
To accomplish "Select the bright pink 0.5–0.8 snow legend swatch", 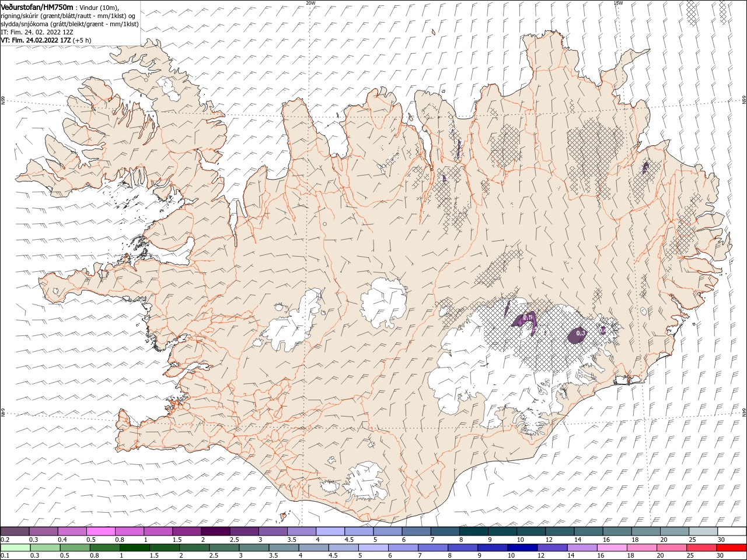I will pyautogui.click(x=101, y=531).
